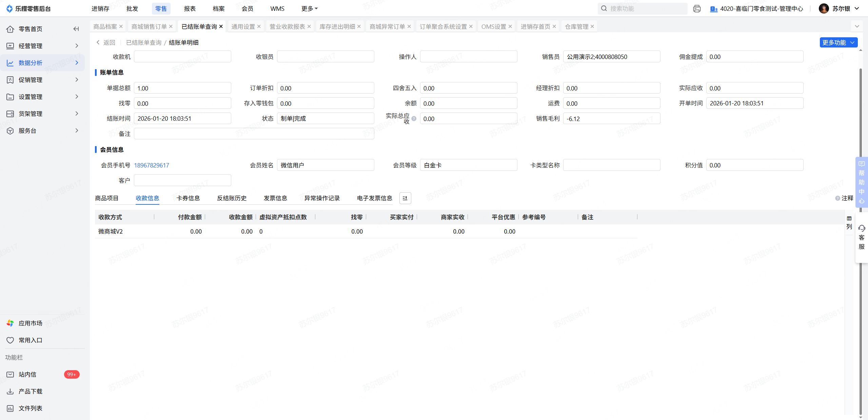This screenshot has height=420, width=868.
Task: Click the tab settings icon after 电子发票信息
Action: point(405,198)
